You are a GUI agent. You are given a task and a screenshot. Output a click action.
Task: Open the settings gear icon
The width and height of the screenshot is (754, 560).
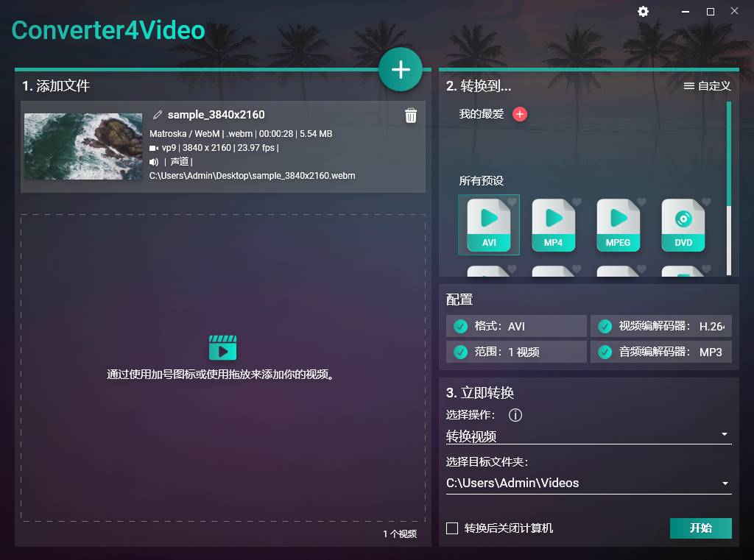(643, 11)
